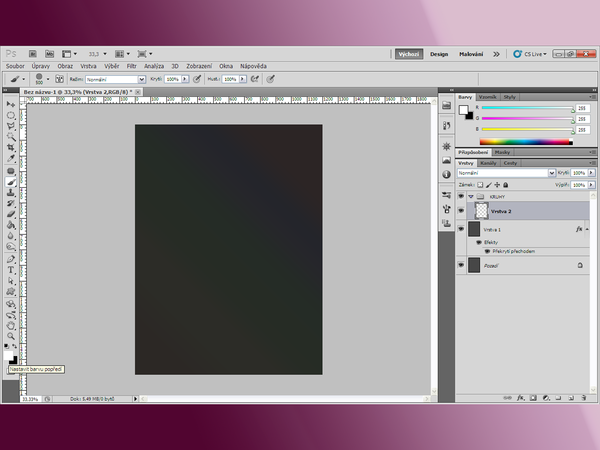The image size is (600, 450).
Task: Open the Filtr menu
Action: point(131,65)
